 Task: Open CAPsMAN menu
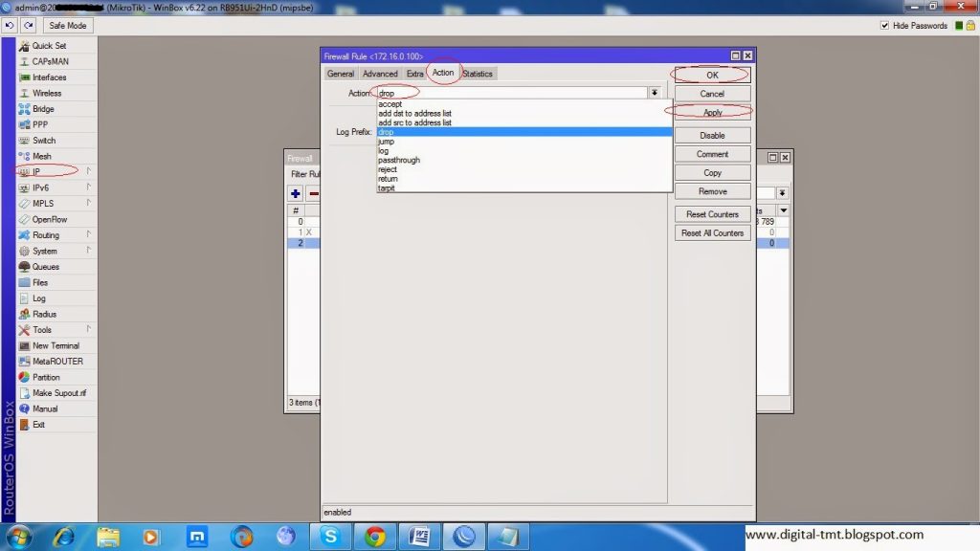point(56,61)
